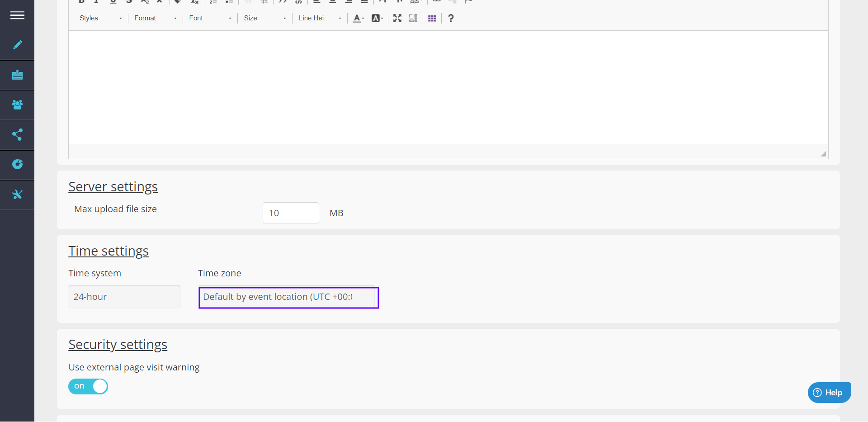Turn off external page visit warning toggle
The width and height of the screenshot is (868, 422).
coord(88,386)
